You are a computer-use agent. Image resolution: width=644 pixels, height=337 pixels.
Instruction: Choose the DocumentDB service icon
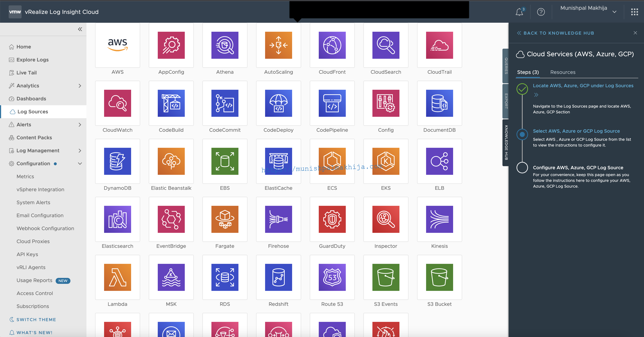pos(439,103)
